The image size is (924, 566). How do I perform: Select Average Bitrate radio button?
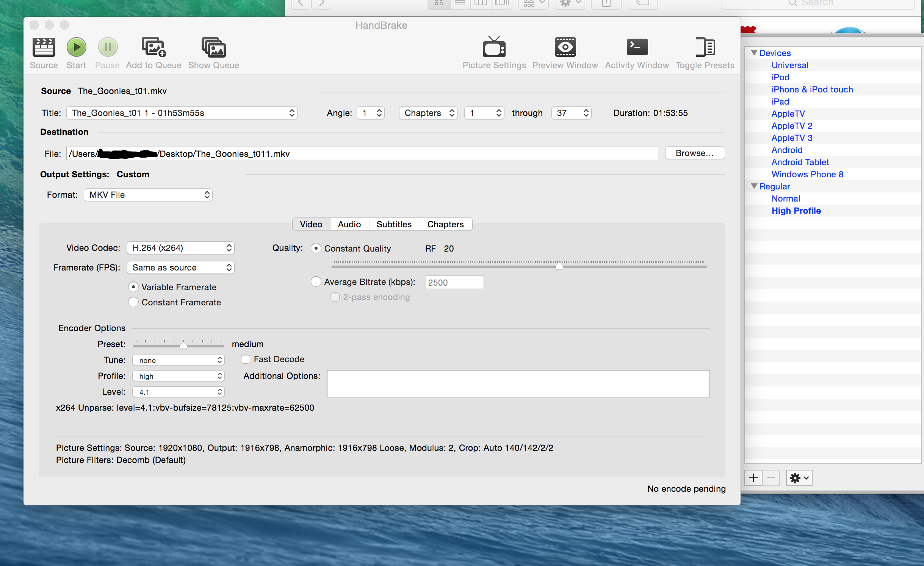tap(316, 281)
